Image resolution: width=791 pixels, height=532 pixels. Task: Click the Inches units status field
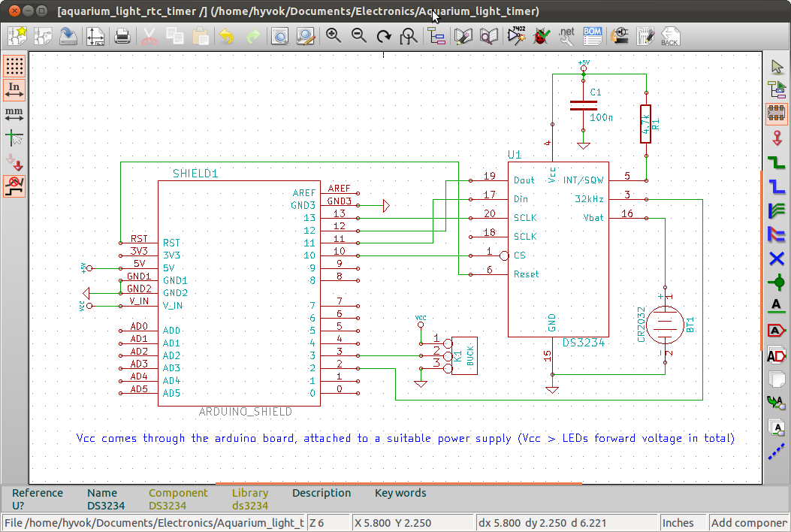(x=683, y=523)
